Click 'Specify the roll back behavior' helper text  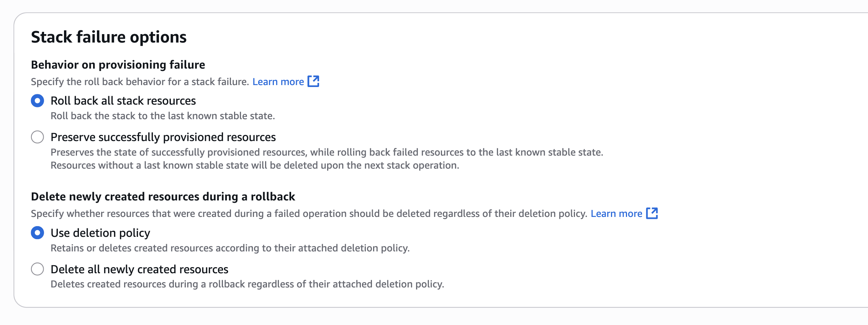click(140, 82)
